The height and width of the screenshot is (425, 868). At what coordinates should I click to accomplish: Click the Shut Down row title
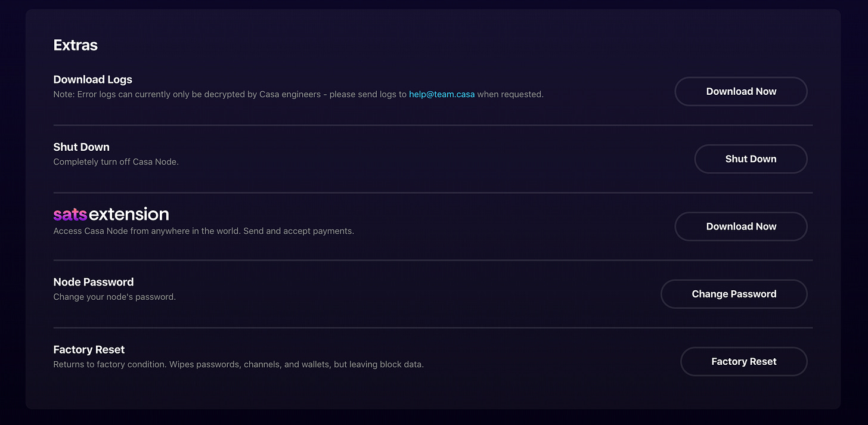coord(81,147)
